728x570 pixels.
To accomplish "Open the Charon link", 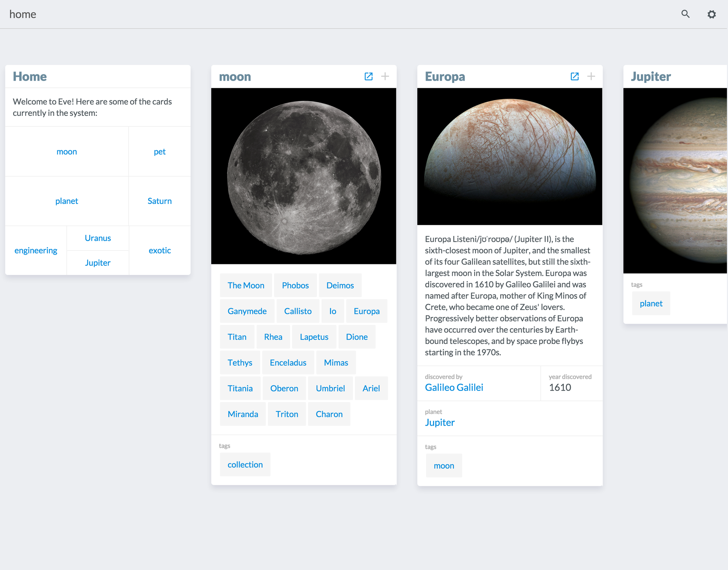I will (329, 414).
